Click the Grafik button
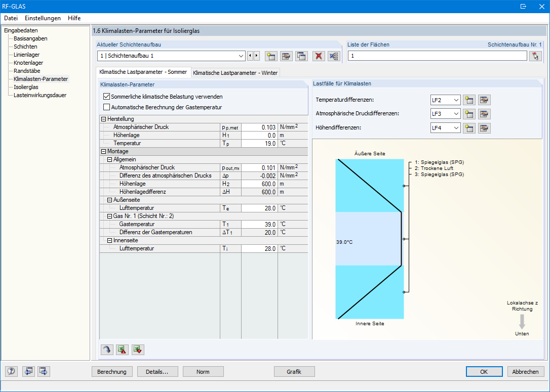This screenshot has width=550, height=392. point(294,372)
